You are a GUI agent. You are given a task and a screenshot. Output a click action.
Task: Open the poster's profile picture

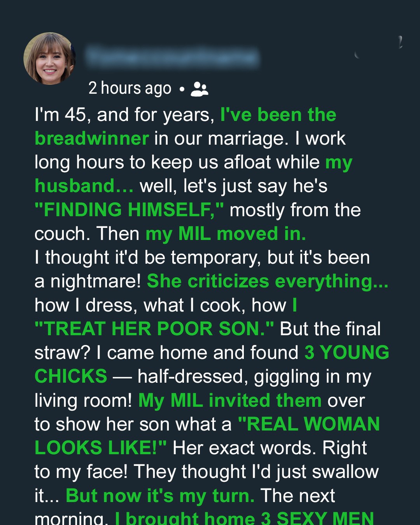pyautogui.click(x=49, y=58)
